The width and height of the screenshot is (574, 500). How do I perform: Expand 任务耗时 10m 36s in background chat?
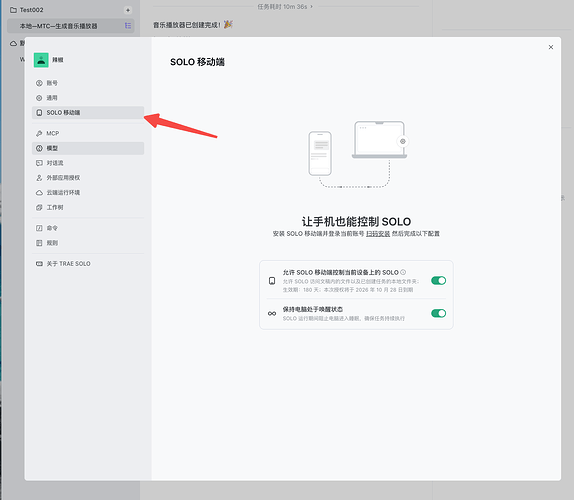click(285, 7)
